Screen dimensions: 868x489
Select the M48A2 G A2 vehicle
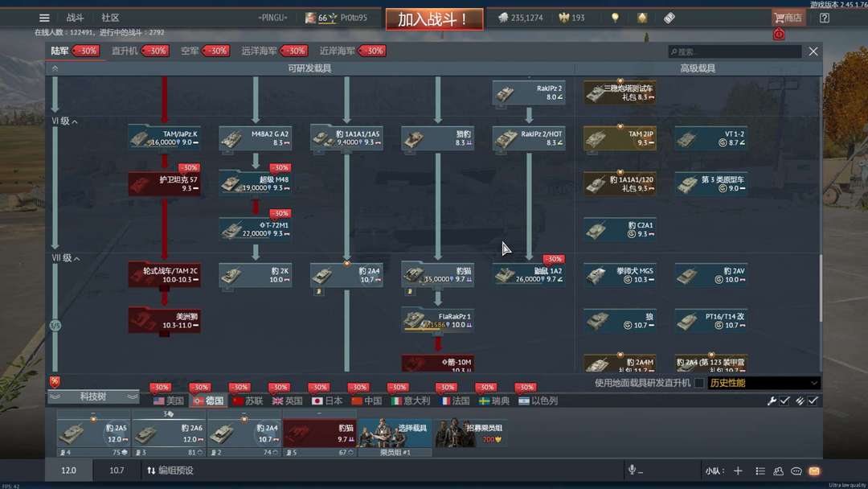pos(256,138)
